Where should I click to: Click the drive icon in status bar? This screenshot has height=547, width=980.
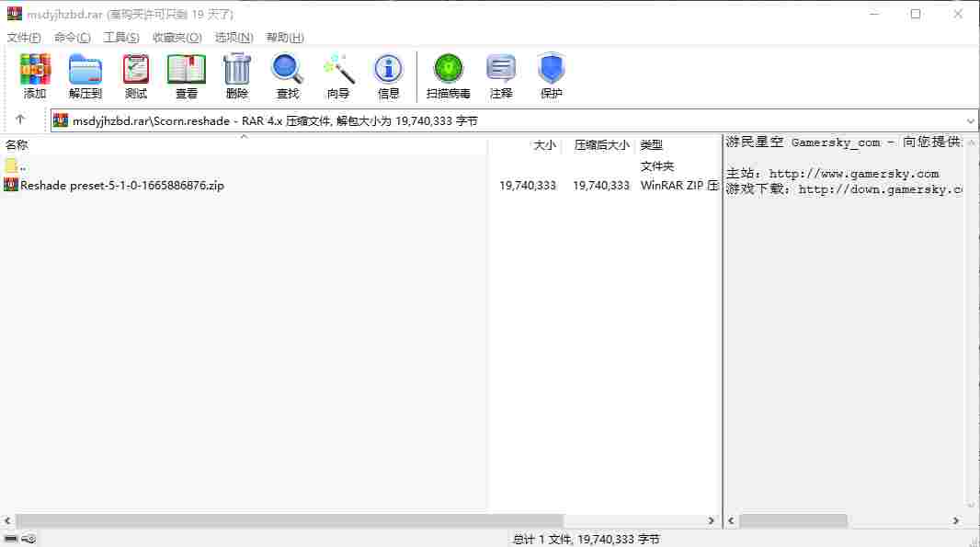click(11, 538)
